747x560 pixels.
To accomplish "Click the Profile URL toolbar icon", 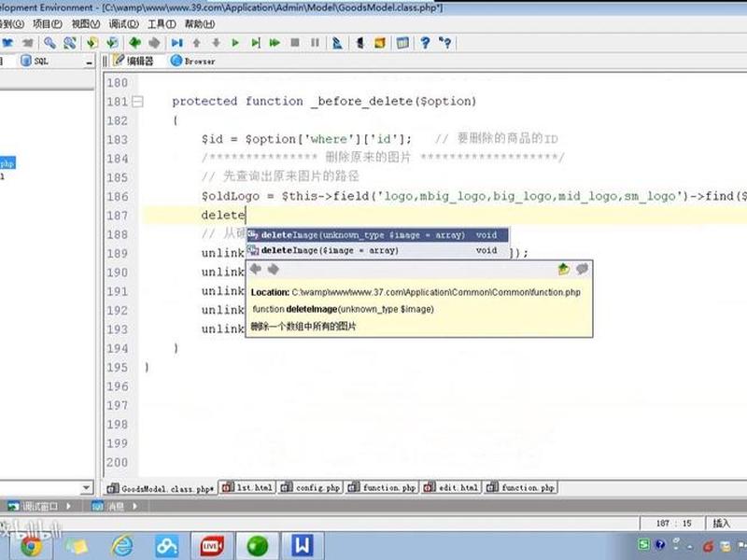I will click(x=337, y=43).
